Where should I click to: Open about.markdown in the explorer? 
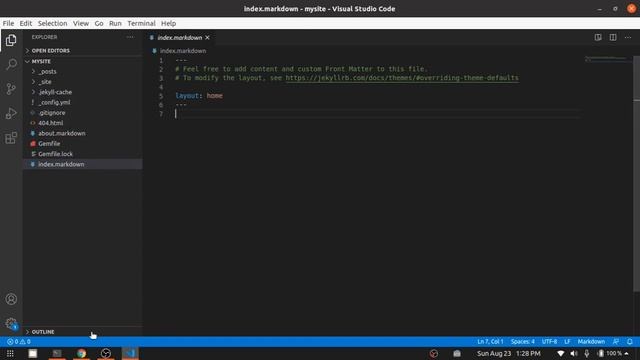click(83, 133)
